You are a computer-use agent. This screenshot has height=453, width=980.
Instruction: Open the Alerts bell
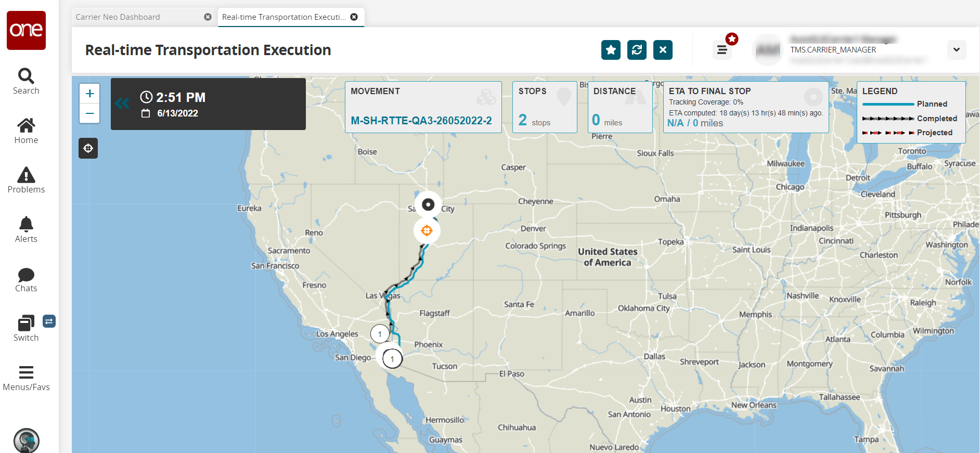[x=26, y=225]
